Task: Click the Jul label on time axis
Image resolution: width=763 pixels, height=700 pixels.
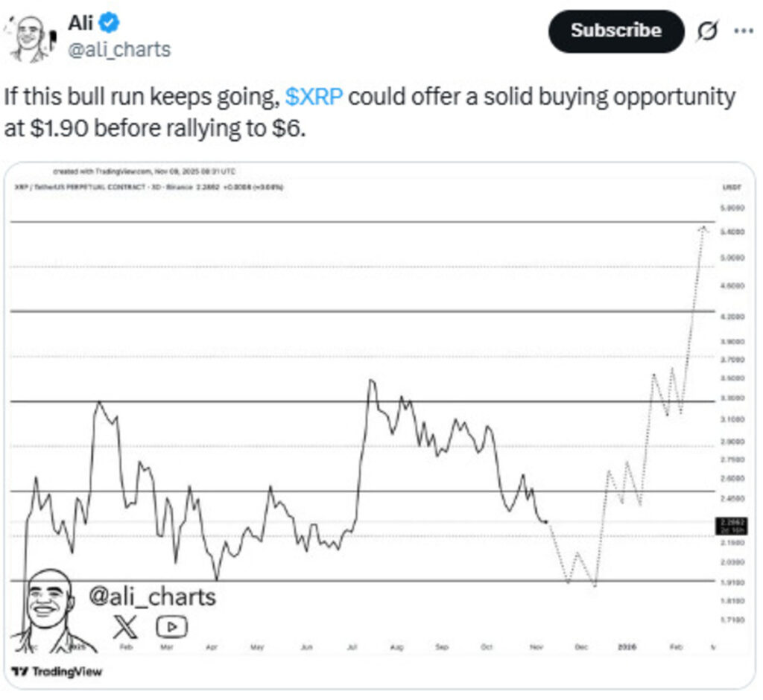Action: (x=351, y=647)
